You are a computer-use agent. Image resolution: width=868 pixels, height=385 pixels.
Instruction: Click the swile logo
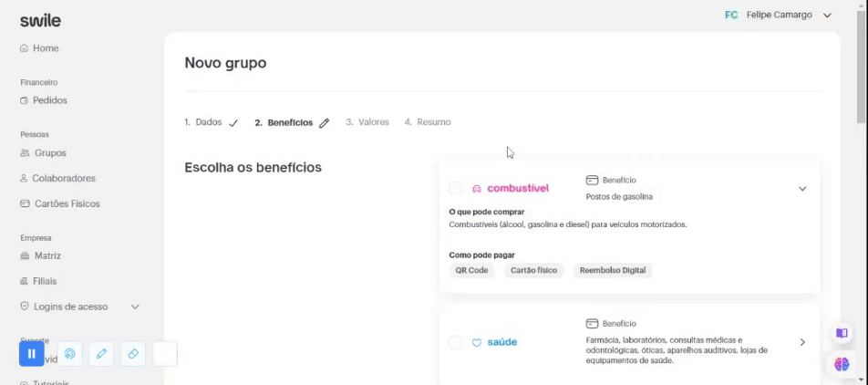(x=40, y=21)
